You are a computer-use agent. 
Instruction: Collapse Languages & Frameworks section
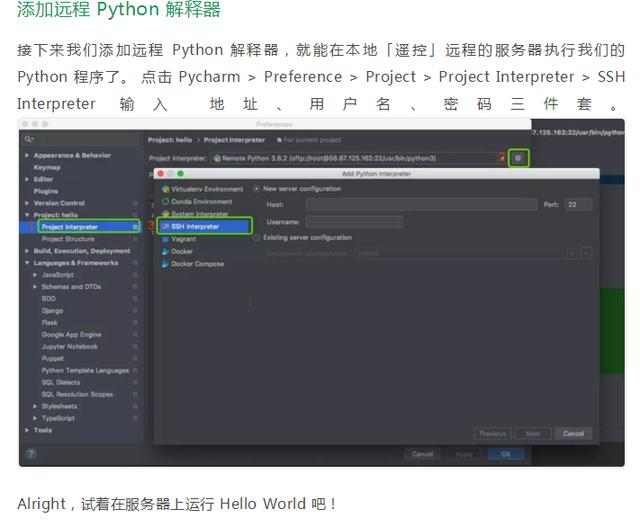(x=27, y=263)
